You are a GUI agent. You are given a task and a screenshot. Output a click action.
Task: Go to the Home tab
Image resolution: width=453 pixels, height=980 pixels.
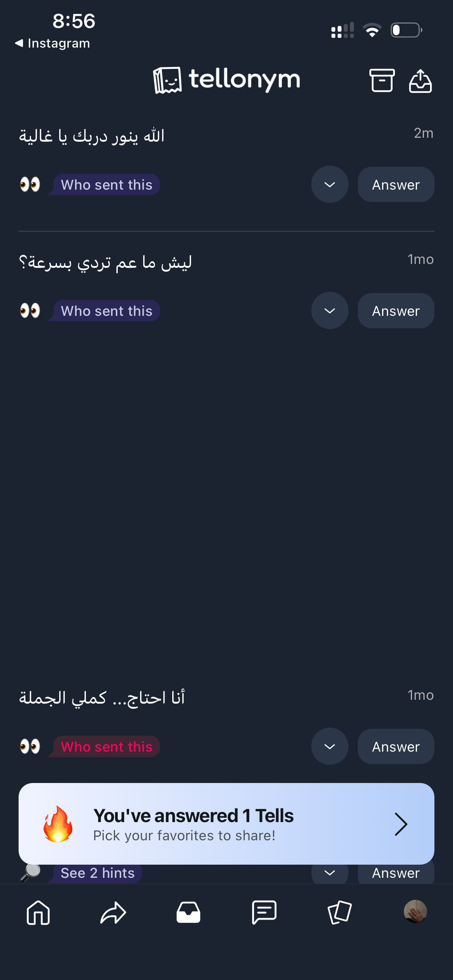point(38,912)
